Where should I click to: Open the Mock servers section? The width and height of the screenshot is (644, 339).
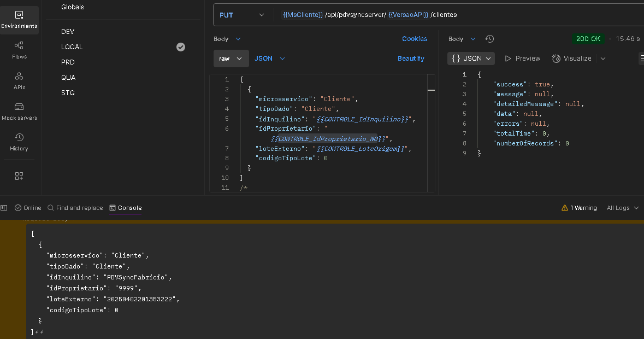pyautogui.click(x=19, y=112)
